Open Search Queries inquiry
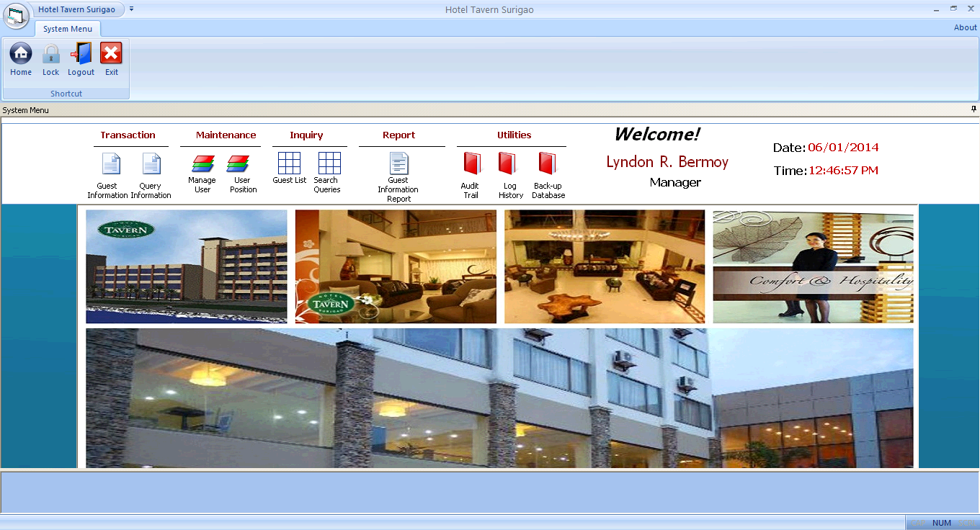The height and width of the screenshot is (530, 980). tap(329, 163)
